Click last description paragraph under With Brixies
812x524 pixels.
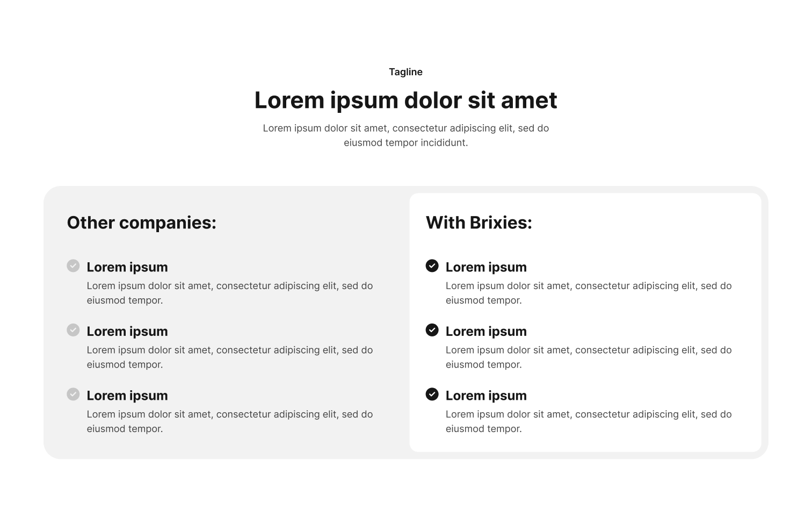(x=588, y=421)
